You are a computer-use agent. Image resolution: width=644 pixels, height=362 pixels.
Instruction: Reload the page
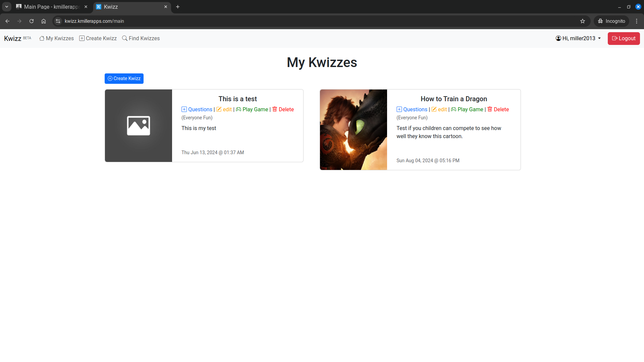[32, 21]
